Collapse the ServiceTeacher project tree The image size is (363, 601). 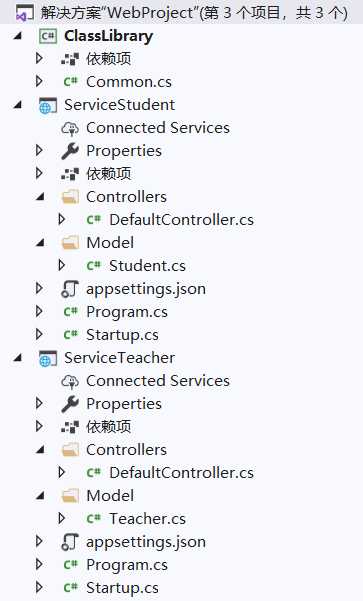click(18, 358)
